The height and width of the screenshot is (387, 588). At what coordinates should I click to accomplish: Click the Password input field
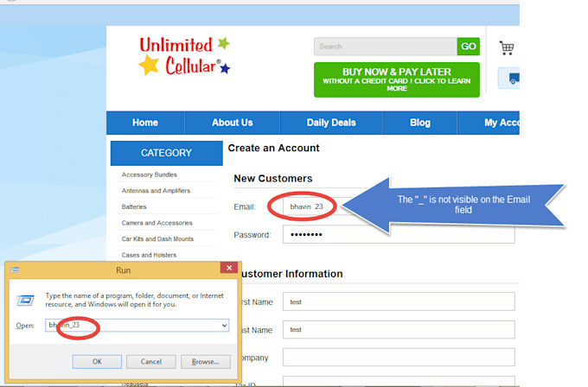(x=399, y=234)
